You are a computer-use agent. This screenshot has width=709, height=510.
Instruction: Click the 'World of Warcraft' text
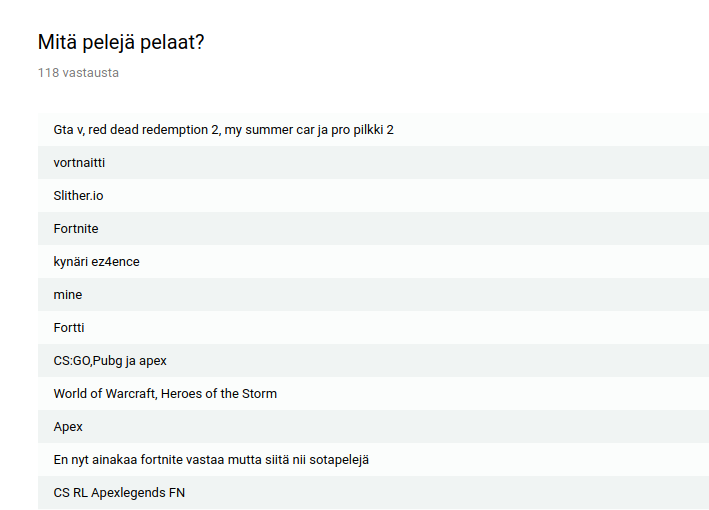(104, 394)
